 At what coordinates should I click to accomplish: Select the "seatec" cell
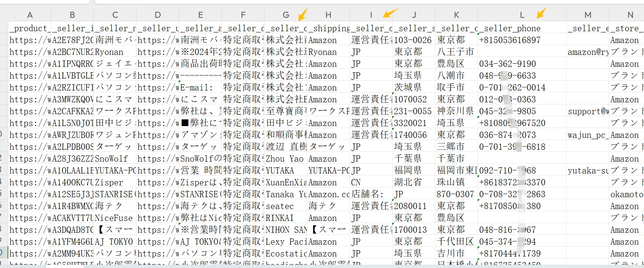[x=286, y=206]
